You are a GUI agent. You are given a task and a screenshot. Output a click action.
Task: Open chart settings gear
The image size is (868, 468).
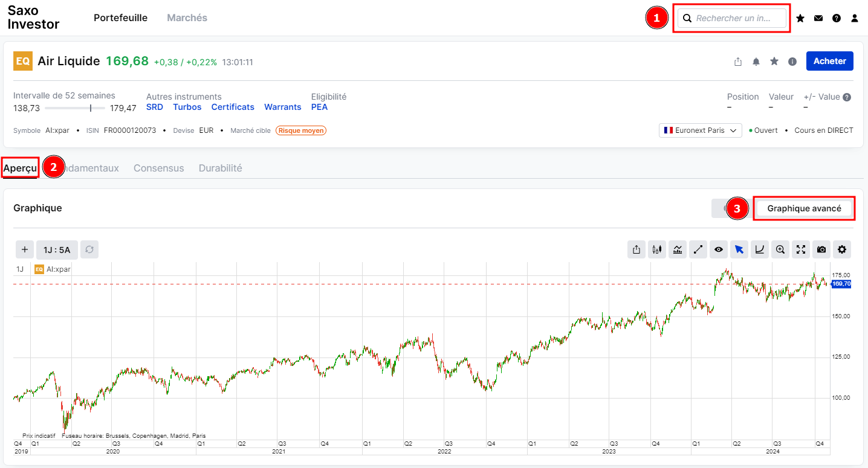[x=842, y=249]
